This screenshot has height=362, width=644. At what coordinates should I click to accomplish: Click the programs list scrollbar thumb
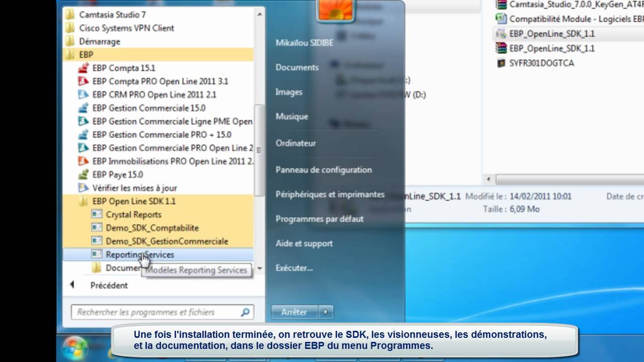tap(259, 150)
